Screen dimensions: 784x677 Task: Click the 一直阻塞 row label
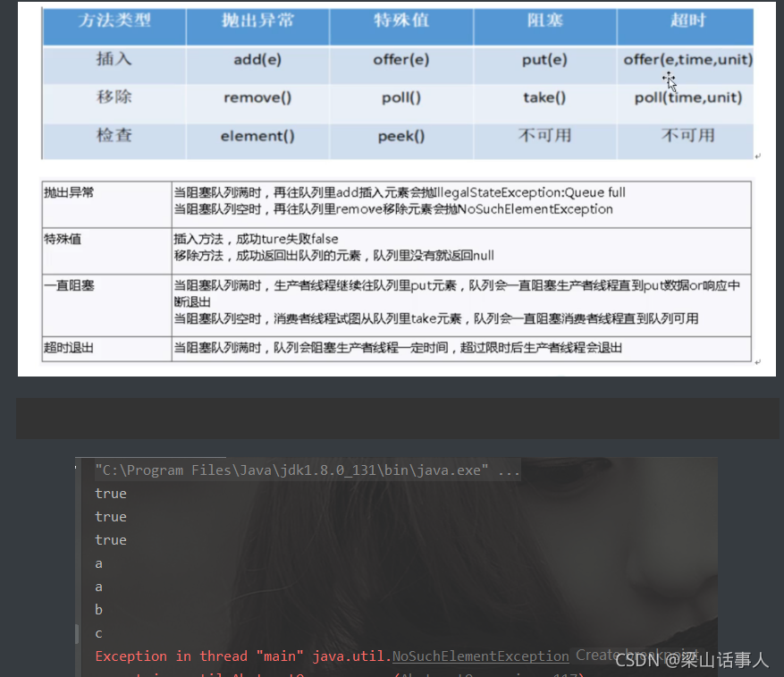[x=69, y=285]
